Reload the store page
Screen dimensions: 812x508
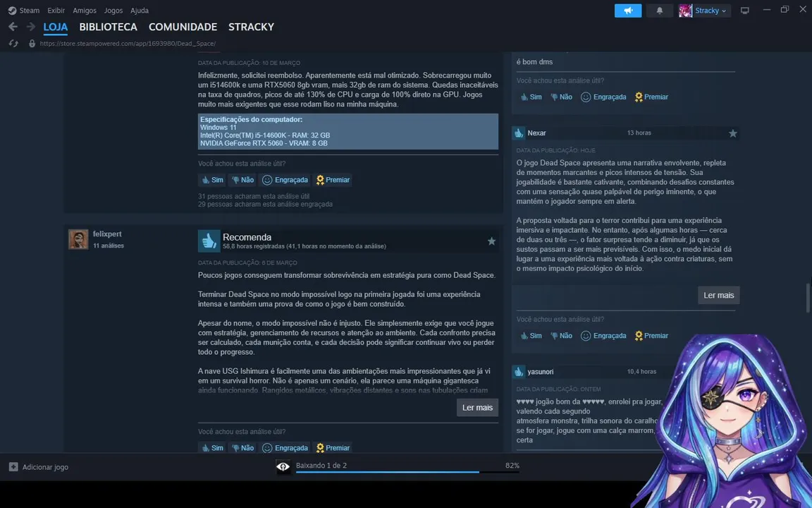coord(13,44)
